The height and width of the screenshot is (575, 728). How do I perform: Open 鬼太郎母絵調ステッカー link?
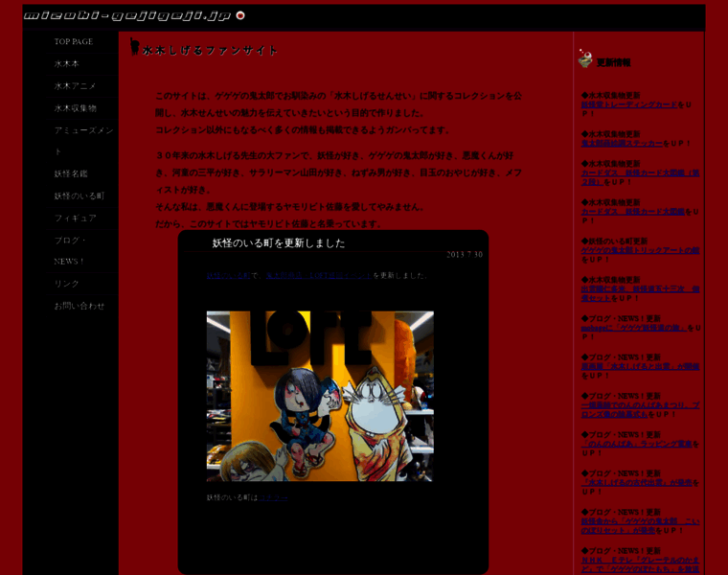622,144
